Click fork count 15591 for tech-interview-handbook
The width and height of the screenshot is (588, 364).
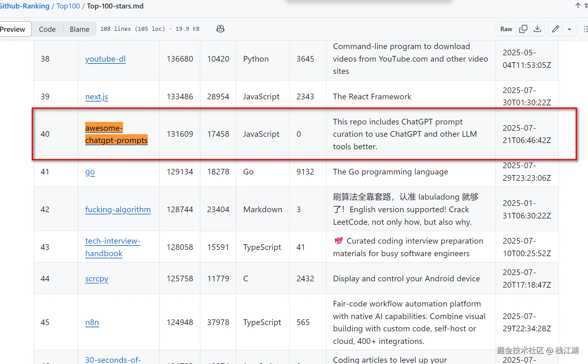click(x=218, y=247)
